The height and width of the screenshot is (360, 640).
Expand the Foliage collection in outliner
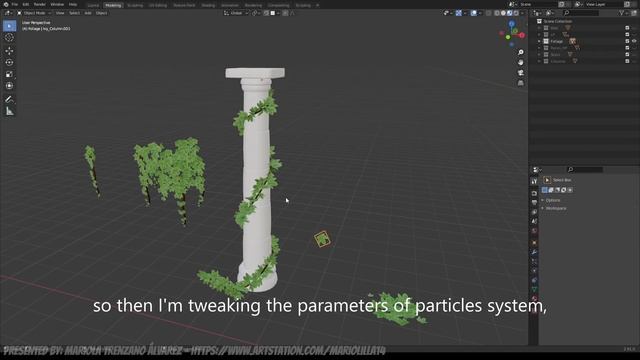coord(539,41)
